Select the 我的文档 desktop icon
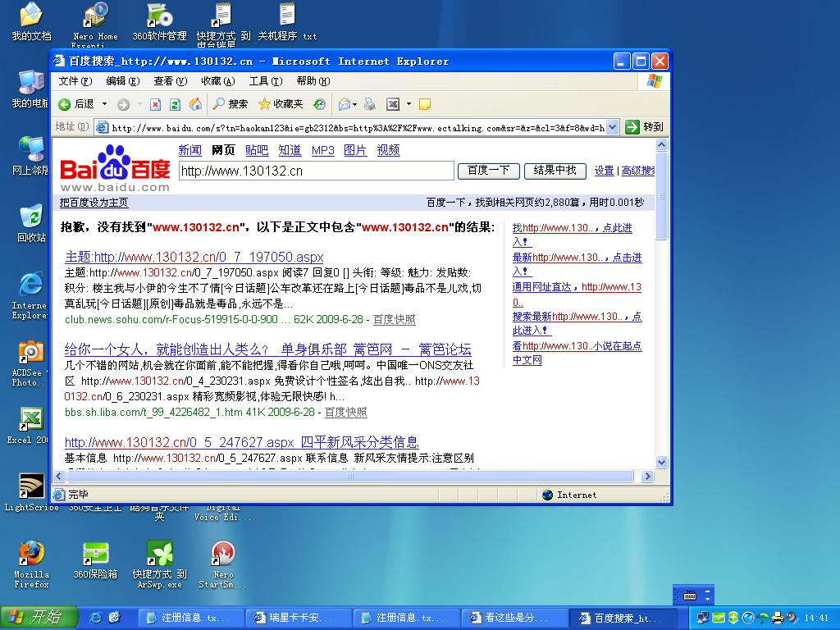Image resolution: width=840 pixels, height=630 pixels. coord(31,22)
